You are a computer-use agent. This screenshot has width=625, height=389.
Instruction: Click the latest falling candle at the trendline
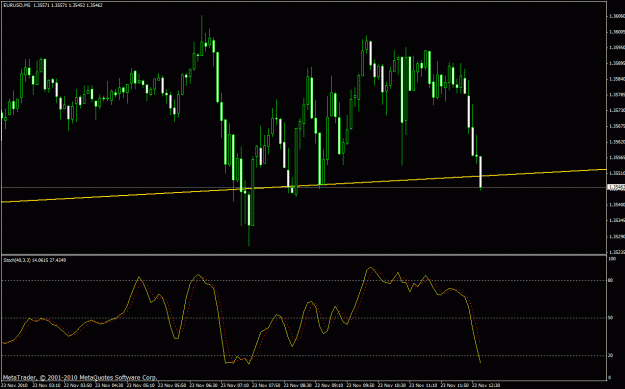tap(481, 172)
